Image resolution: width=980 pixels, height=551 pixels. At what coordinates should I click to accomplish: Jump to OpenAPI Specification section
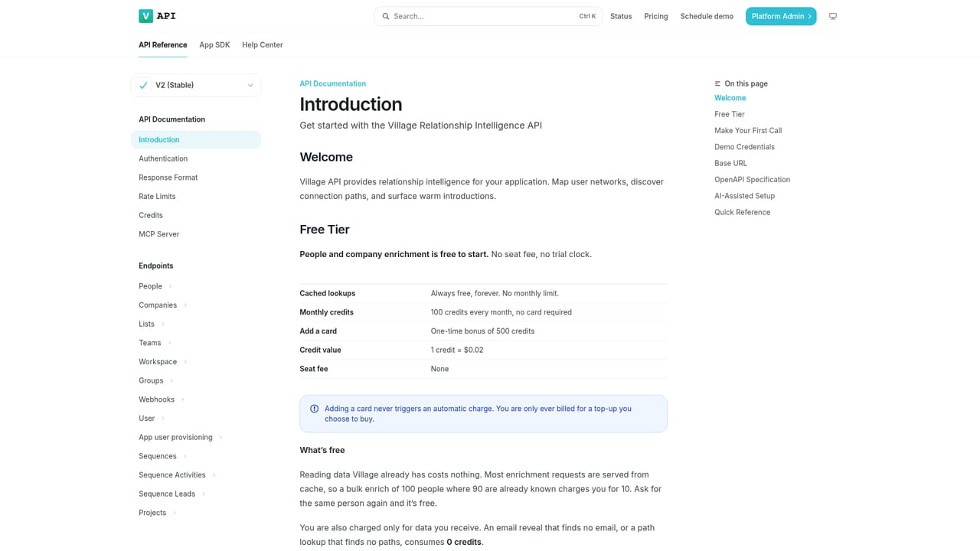(x=752, y=180)
